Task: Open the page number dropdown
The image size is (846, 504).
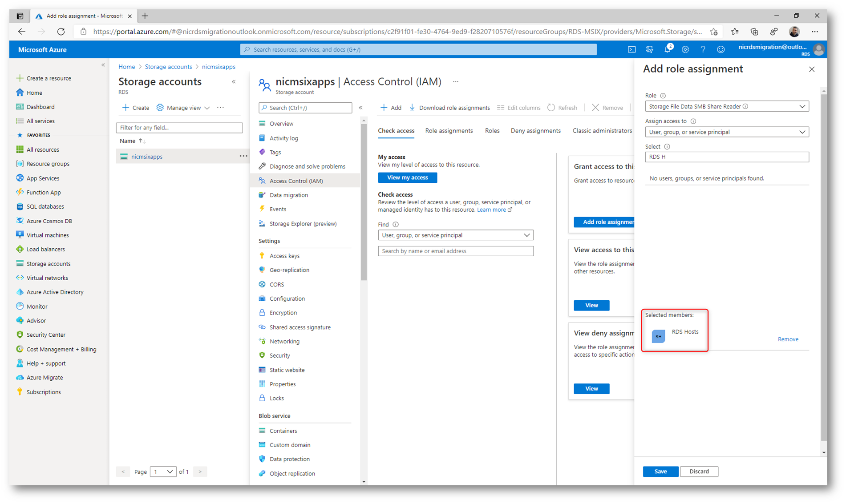Action: (x=163, y=472)
